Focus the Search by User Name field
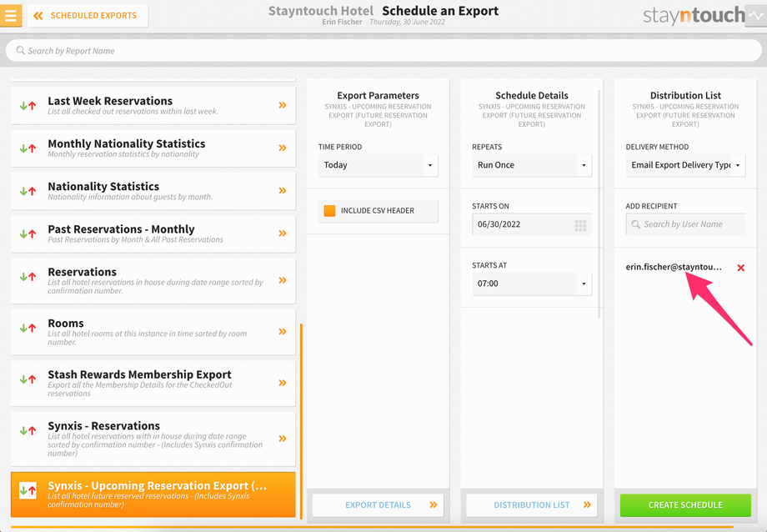 (x=685, y=224)
